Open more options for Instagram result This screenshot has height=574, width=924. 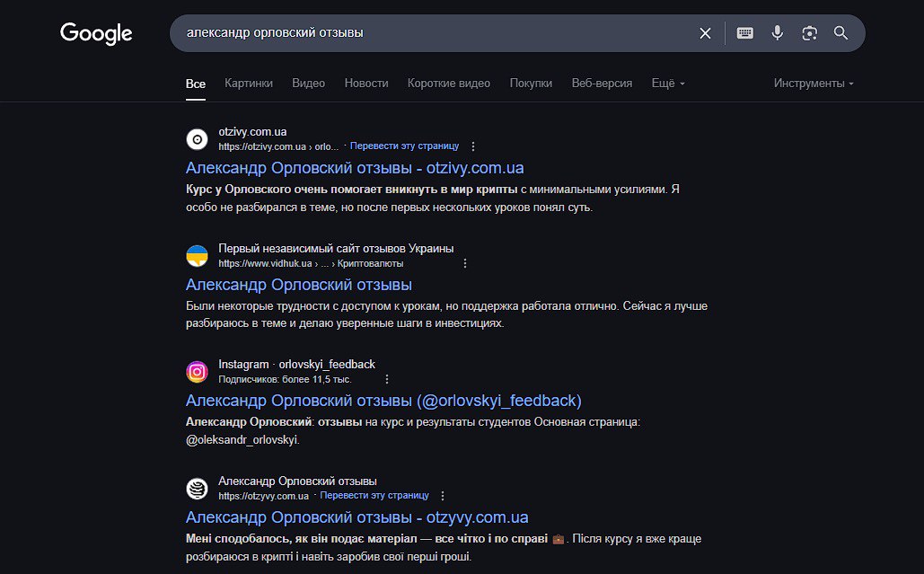click(386, 379)
